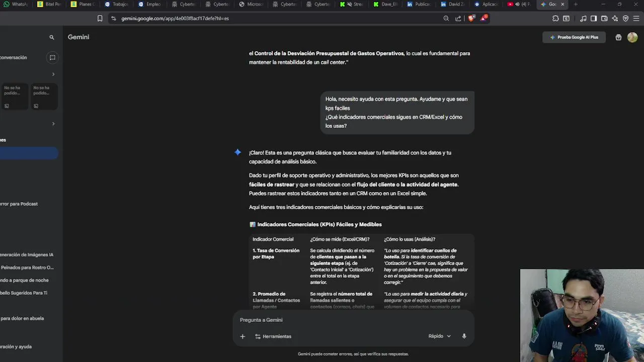The image size is (644, 362).
Task: Open the Leo AI sparkle icon in toolbar
Action: click(615, 18)
